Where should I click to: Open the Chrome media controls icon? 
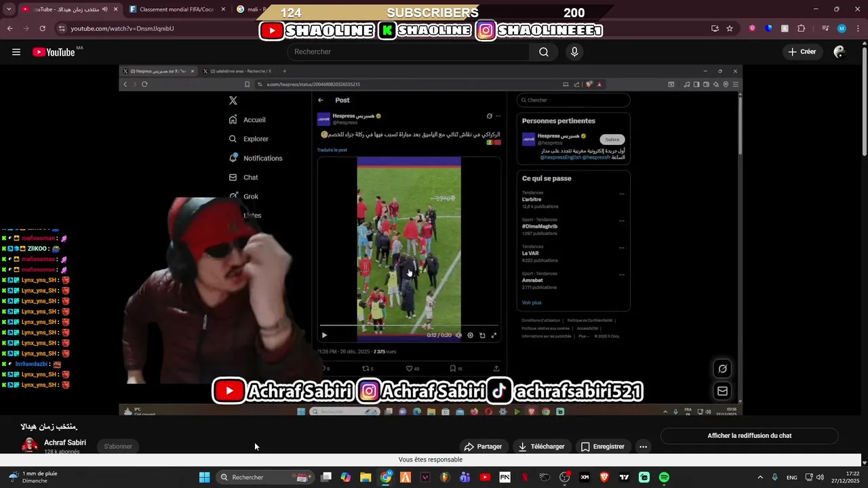(x=825, y=28)
